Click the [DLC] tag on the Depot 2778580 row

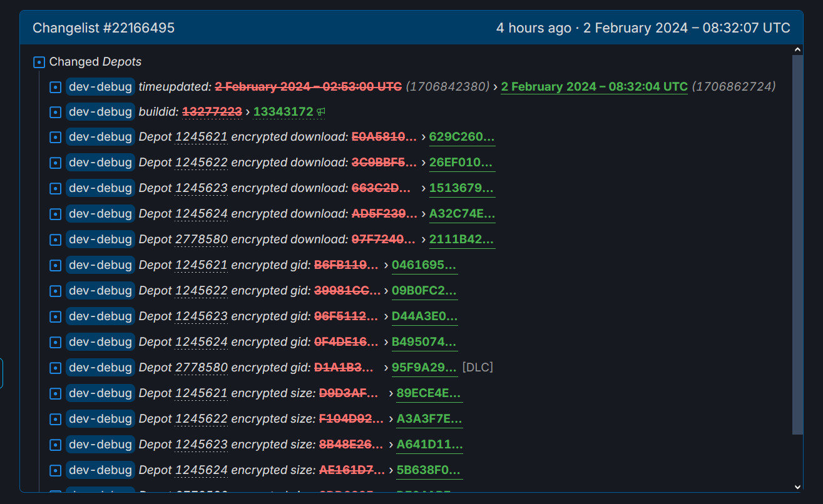click(478, 368)
